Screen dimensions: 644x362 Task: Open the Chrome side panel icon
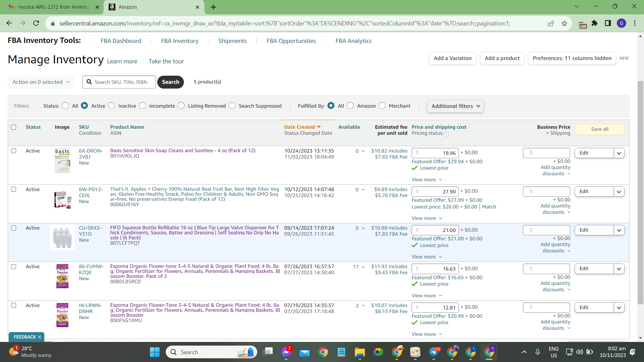pos(608,23)
